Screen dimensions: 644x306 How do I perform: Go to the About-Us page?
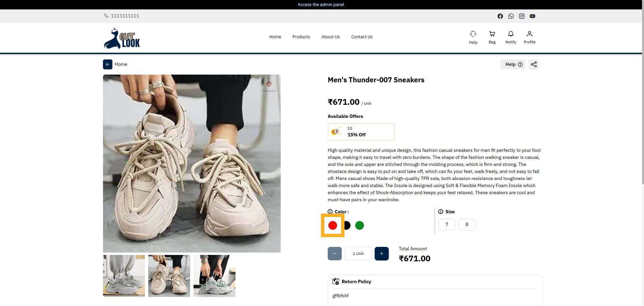pos(330,37)
